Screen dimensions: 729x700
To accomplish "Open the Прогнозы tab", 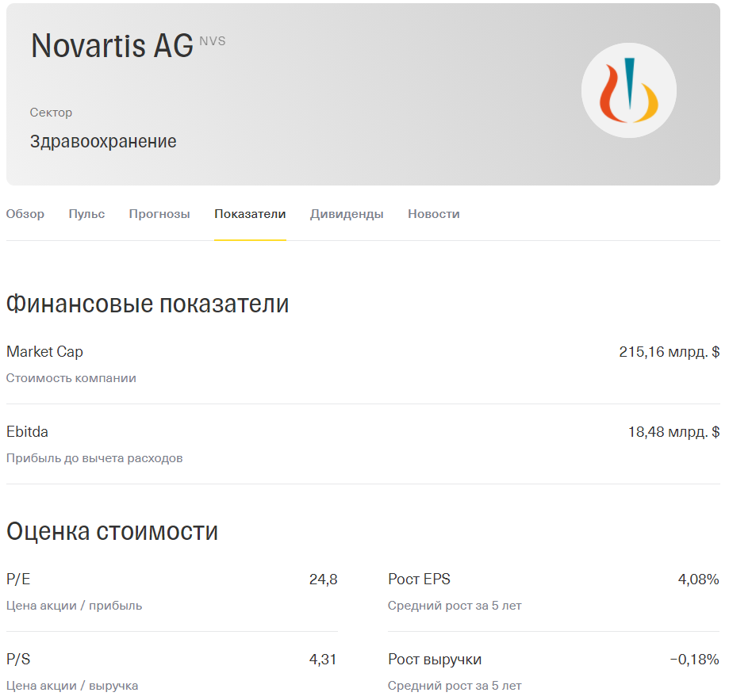I will [x=159, y=214].
